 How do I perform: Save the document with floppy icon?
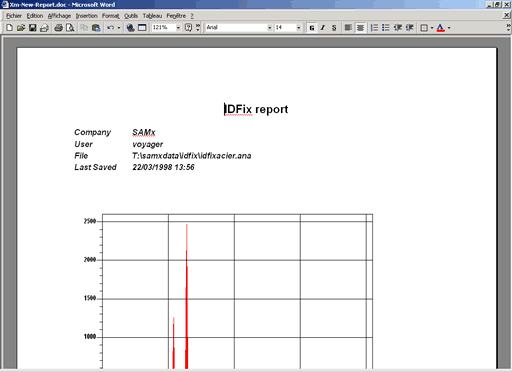[32, 28]
